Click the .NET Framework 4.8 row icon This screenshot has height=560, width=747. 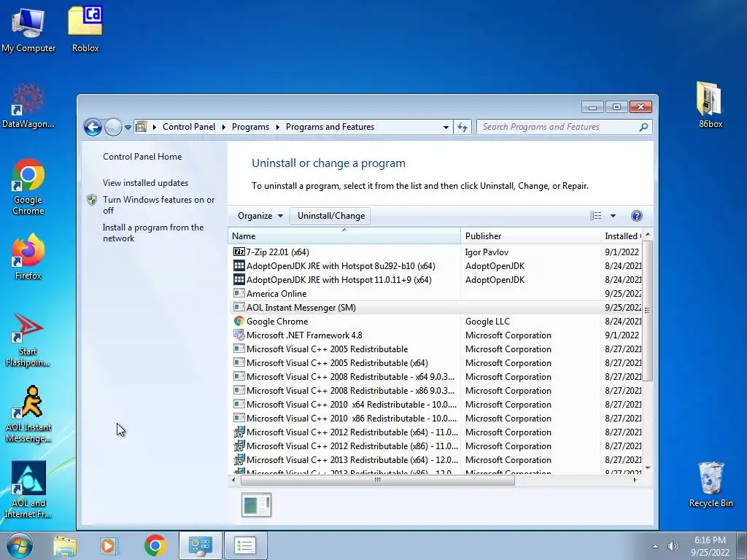pyautogui.click(x=239, y=335)
